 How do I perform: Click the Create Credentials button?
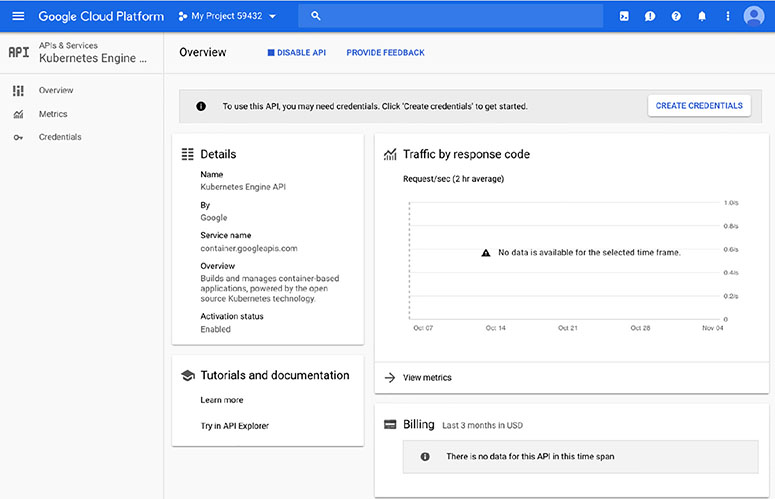pos(699,106)
